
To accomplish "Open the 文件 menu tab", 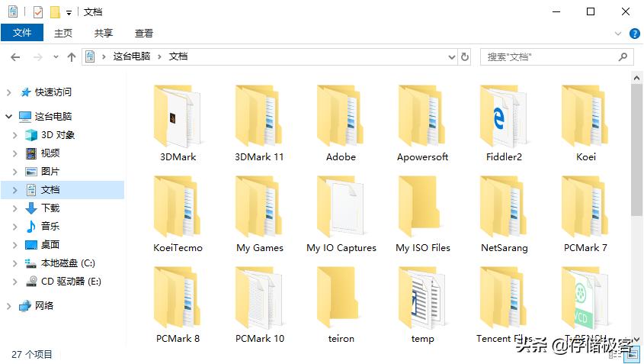I will click(x=22, y=33).
